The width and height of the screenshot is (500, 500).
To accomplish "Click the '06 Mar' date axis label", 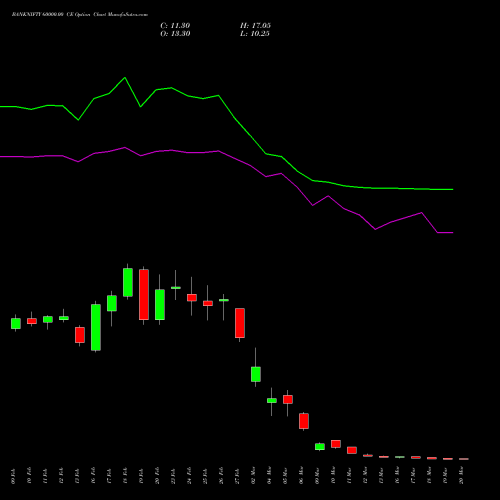I will 301,475.
